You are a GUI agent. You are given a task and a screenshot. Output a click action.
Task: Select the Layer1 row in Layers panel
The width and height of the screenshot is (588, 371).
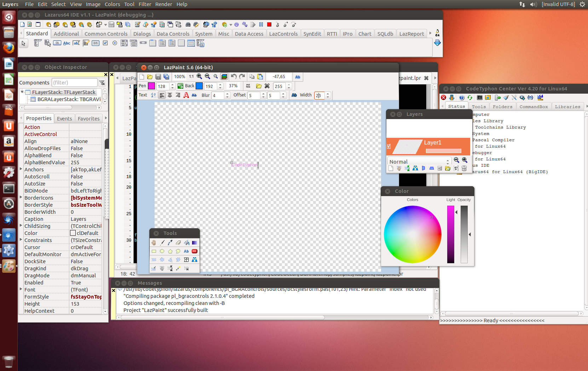pyautogui.click(x=428, y=146)
